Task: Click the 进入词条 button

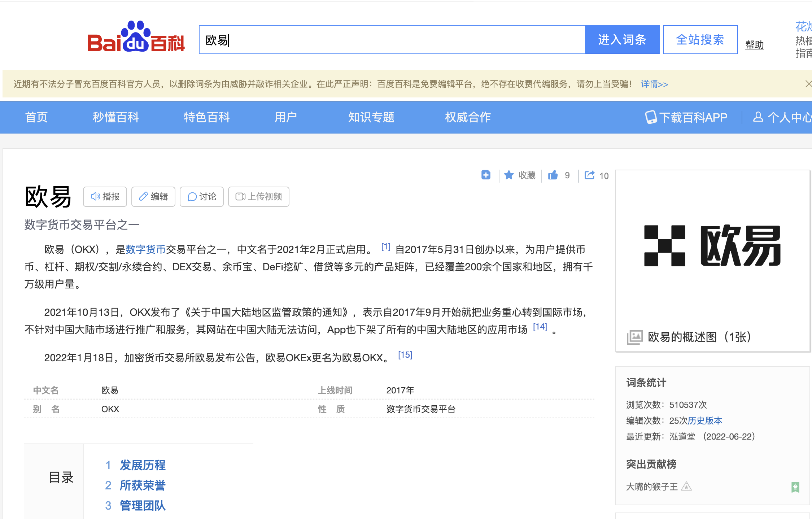Action: (622, 40)
